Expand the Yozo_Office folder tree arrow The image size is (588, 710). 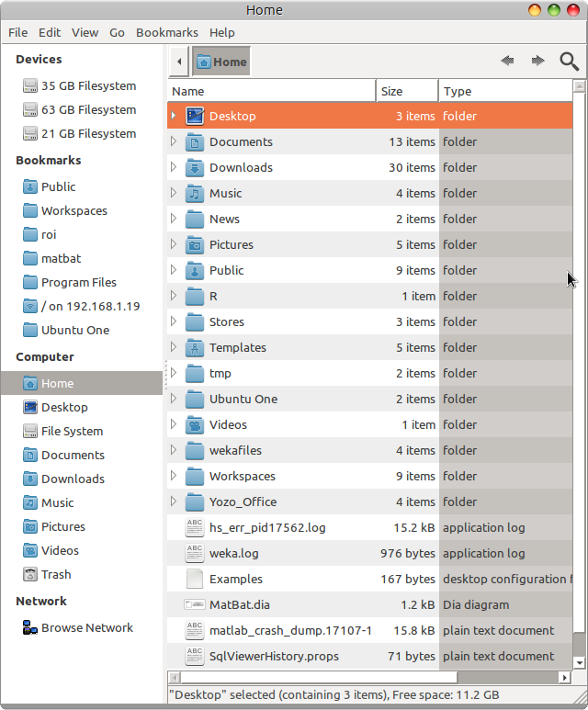pos(174,502)
